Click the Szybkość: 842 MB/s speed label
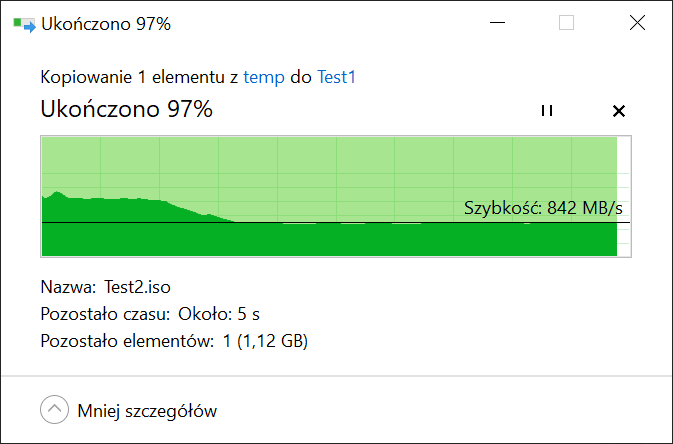 point(543,208)
